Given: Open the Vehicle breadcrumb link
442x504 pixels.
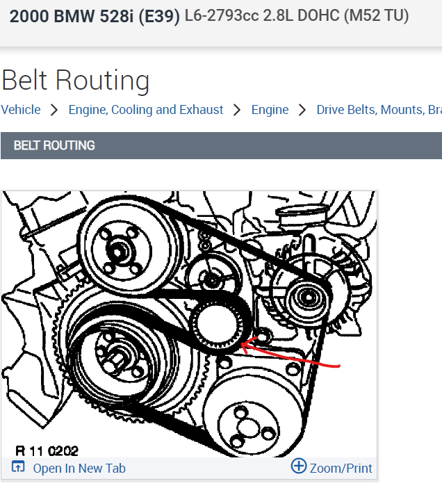Looking at the screenshot, I should 21,110.
